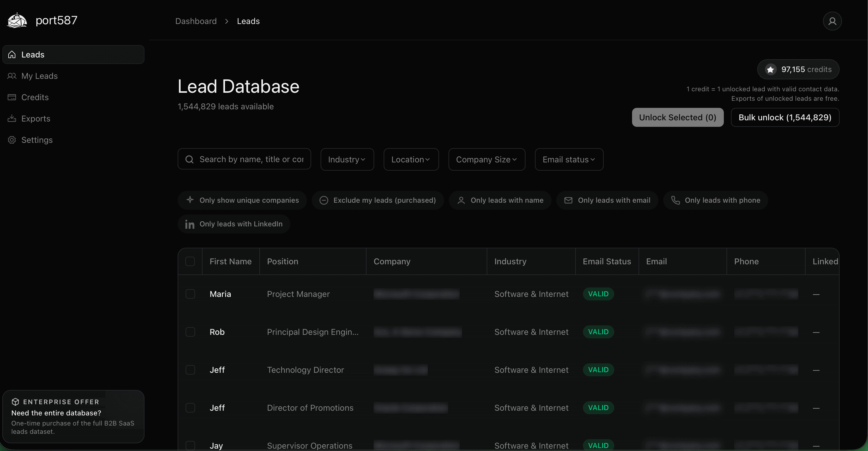The width and height of the screenshot is (868, 451).
Task: Open the Exports section
Action: point(36,119)
